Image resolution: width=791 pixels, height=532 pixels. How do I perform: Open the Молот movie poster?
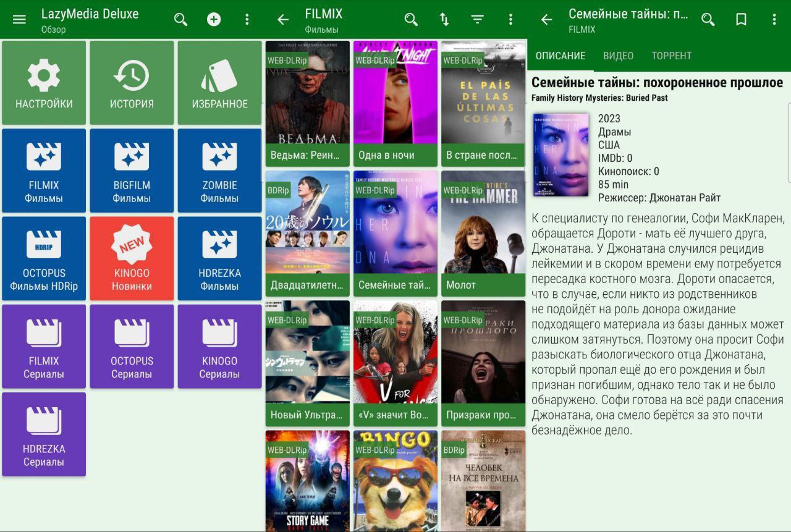coord(483,234)
